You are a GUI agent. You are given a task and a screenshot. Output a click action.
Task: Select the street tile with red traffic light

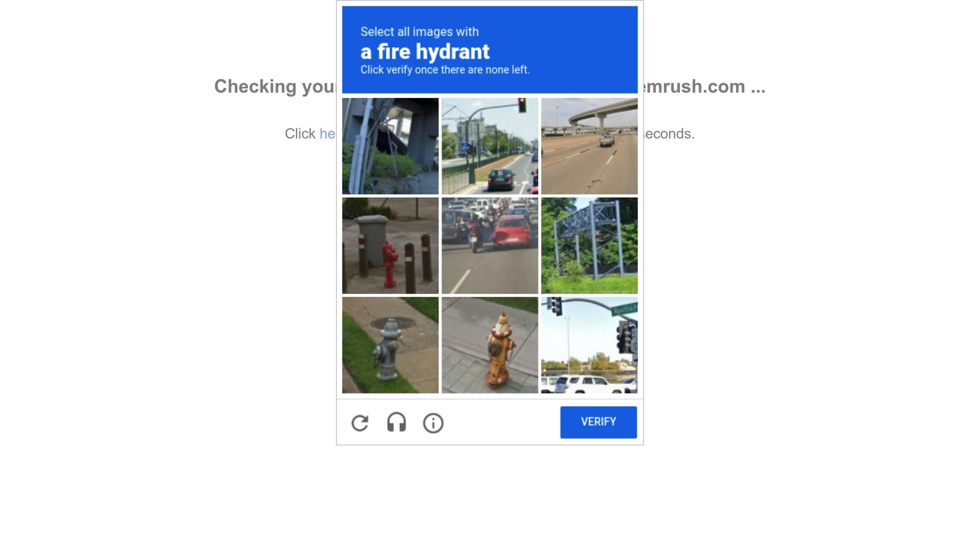point(490,146)
